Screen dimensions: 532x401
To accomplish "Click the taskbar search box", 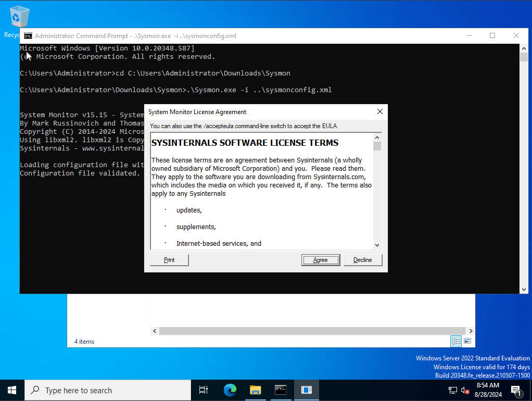I will pyautogui.click(x=108, y=390).
